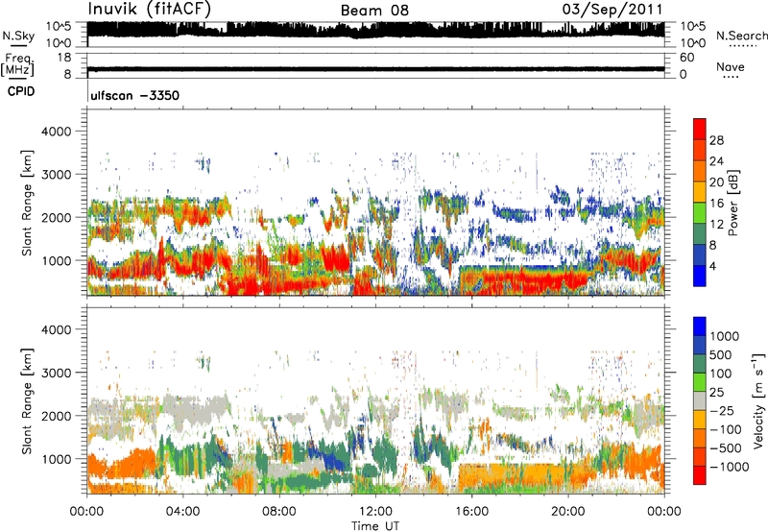This screenshot has height=532, width=768.
Task: Click the power colorbar label '24'
Action: click(x=716, y=161)
